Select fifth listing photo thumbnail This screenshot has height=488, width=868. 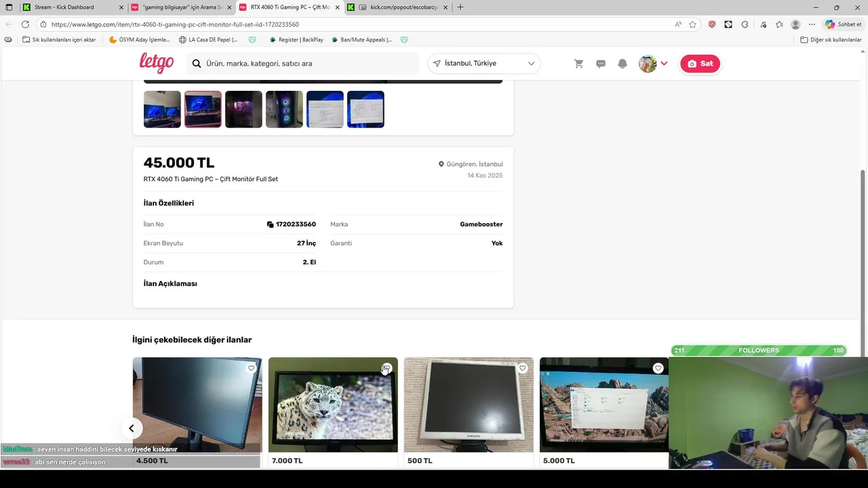click(325, 109)
